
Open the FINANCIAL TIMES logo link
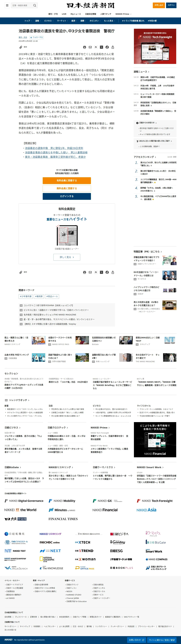click(x=63, y=519)
